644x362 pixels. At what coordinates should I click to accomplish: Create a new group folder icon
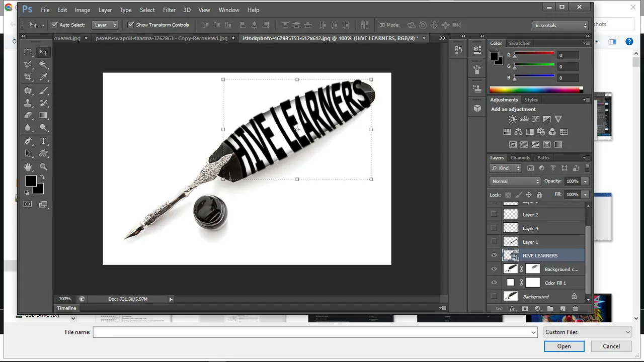pyautogui.click(x=550, y=308)
